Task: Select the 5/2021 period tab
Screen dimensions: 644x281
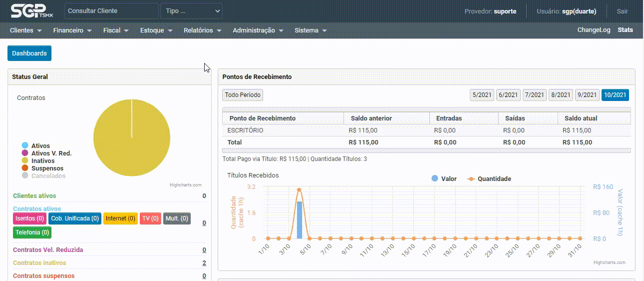Action: 482,95
